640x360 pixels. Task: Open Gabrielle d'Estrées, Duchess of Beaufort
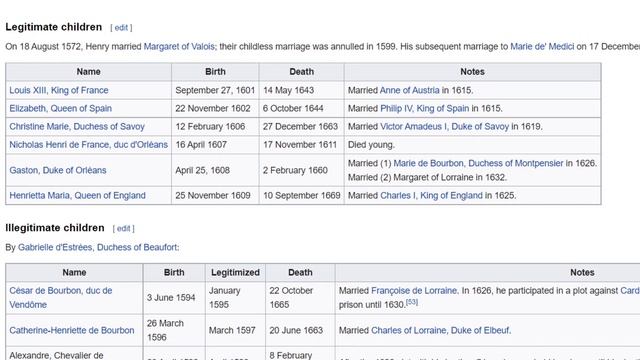(98, 247)
